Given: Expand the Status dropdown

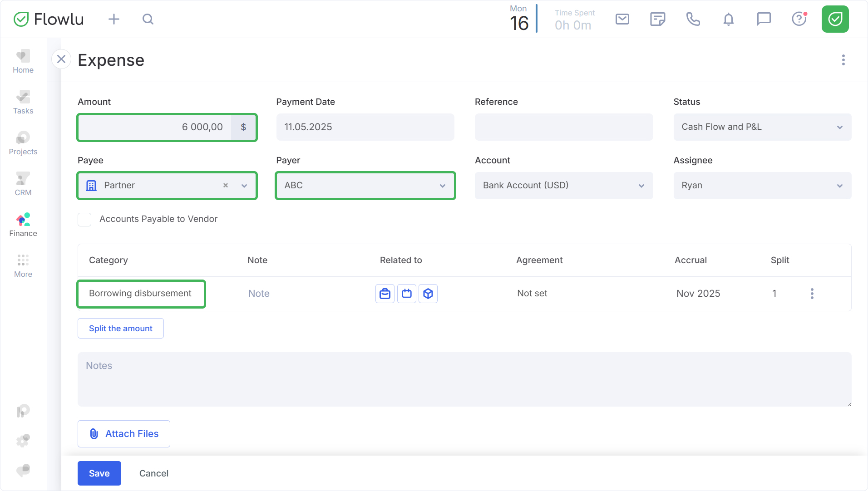Looking at the screenshot, I should pos(762,127).
